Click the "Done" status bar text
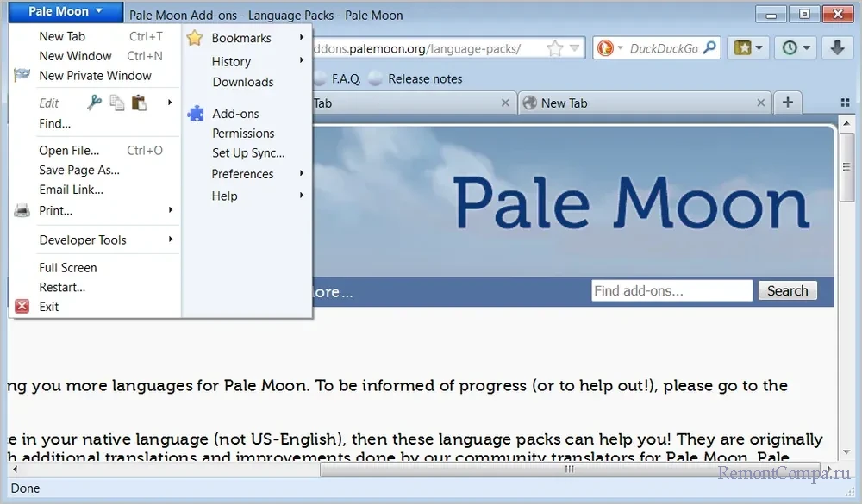The image size is (862, 504). coord(25,488)
